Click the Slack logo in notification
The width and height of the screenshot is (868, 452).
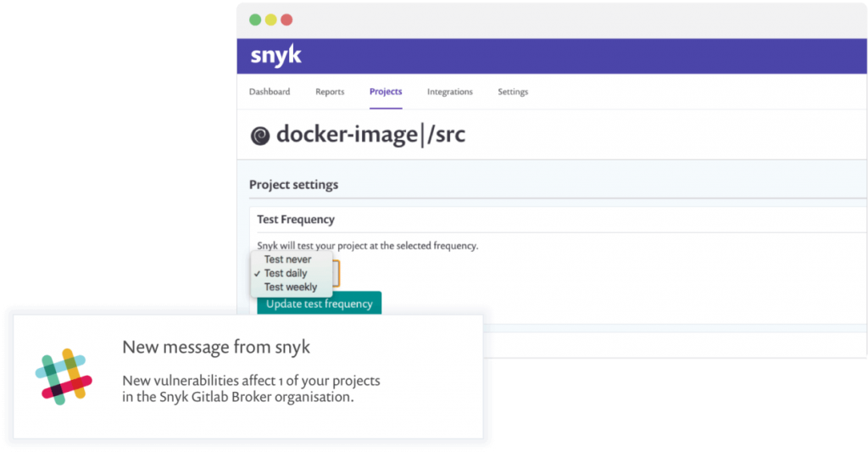(64, 376)
